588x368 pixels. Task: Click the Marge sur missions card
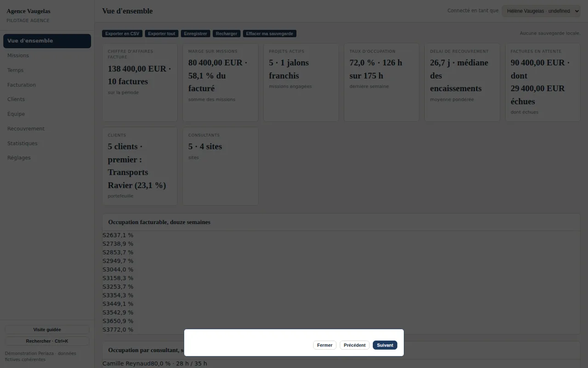220,82
